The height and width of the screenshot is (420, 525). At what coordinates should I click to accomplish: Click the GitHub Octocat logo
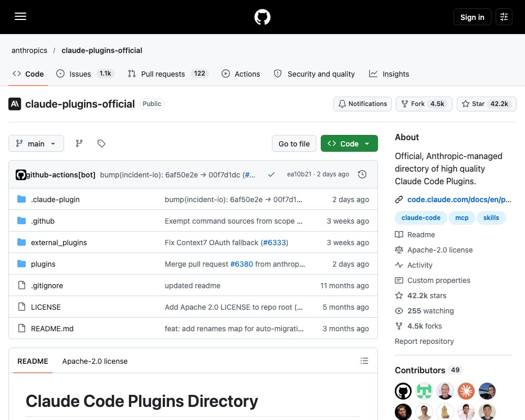[x=262, y=17]
